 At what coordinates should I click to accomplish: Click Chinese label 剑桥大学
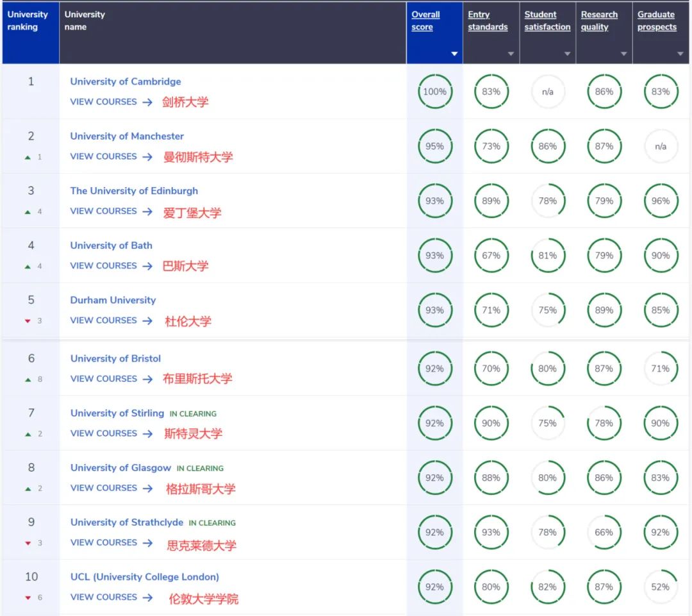[x=185, y=103]
